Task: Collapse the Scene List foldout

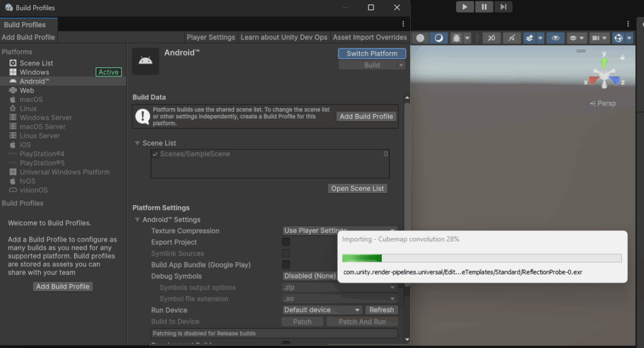Action: click(137, 143)
